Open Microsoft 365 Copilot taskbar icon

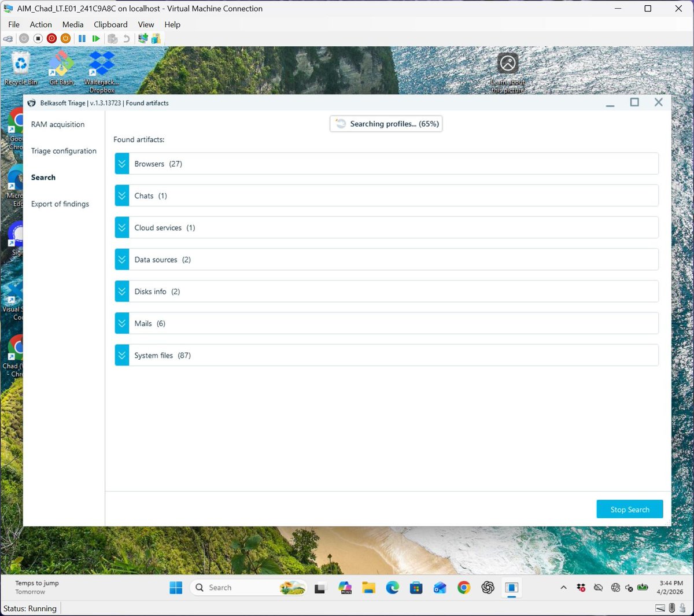(345, 588)
